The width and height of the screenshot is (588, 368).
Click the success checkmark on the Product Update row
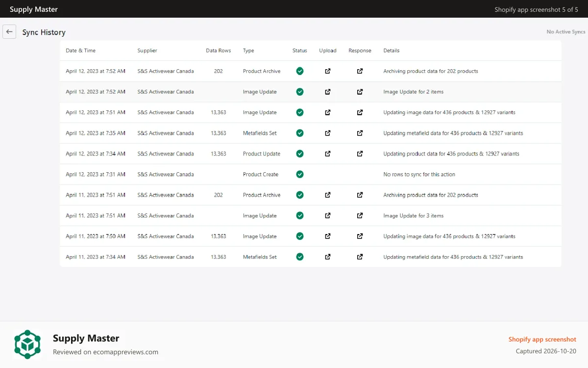(x=300, y=154)
